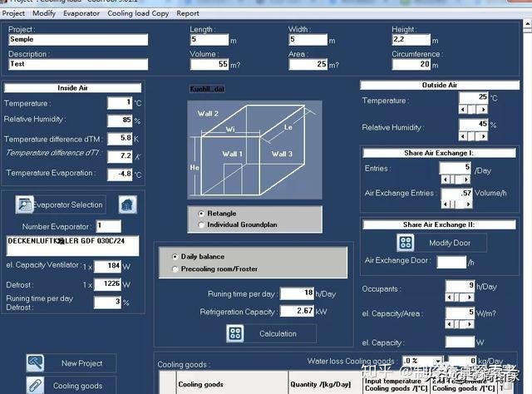The width and height of the screenshot is (532, 394).
Task: Click the el. Capacity W field
Action: (460, 342)
